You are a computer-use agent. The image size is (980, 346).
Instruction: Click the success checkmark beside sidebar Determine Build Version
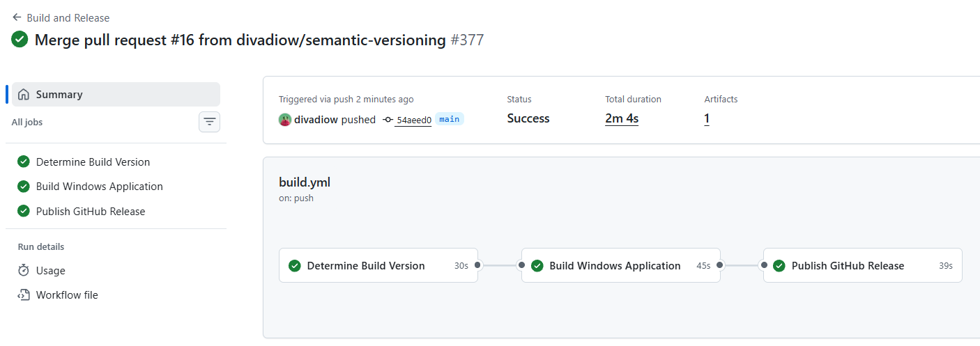24,162
